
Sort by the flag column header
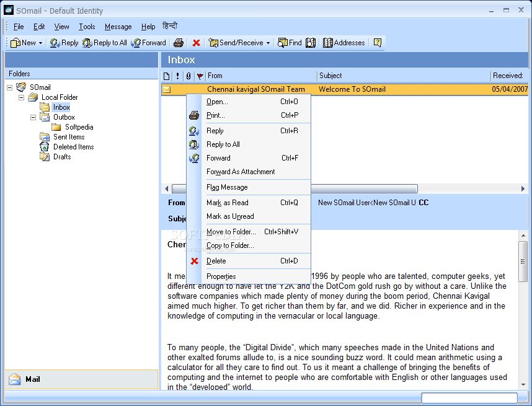[200, 76]
